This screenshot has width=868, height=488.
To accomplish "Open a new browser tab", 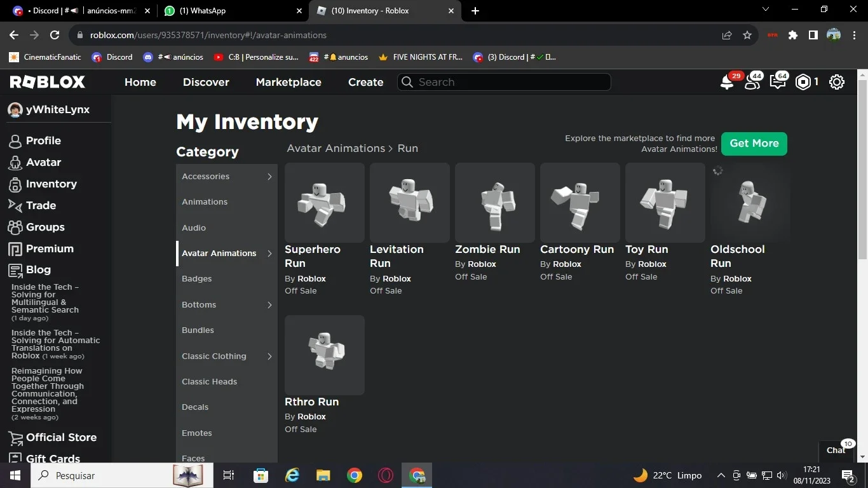I will pos(475,11).
